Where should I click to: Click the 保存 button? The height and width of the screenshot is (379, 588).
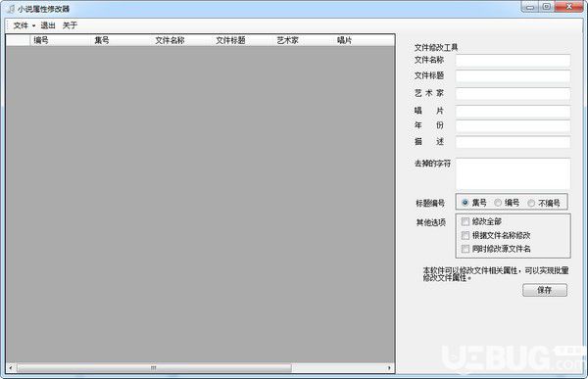tap(545, 290)
